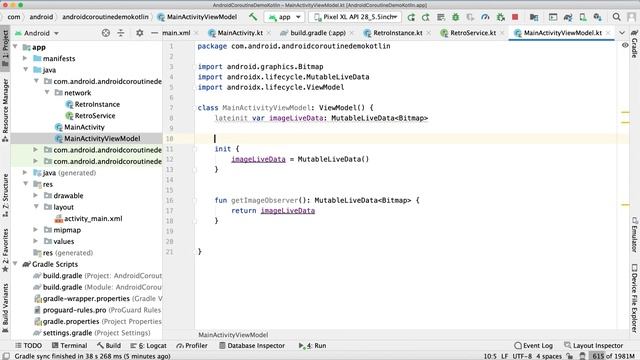Hide the Project panel with minus icon

coord(154,33)
